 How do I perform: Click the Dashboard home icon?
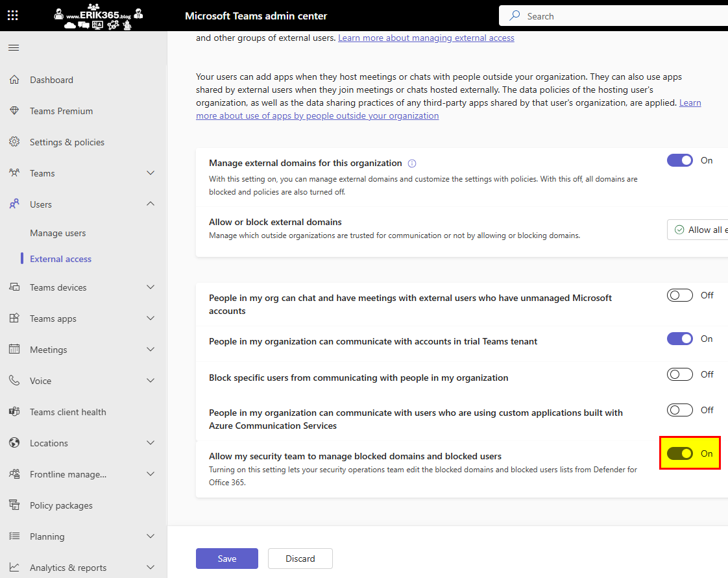(14, 80)
